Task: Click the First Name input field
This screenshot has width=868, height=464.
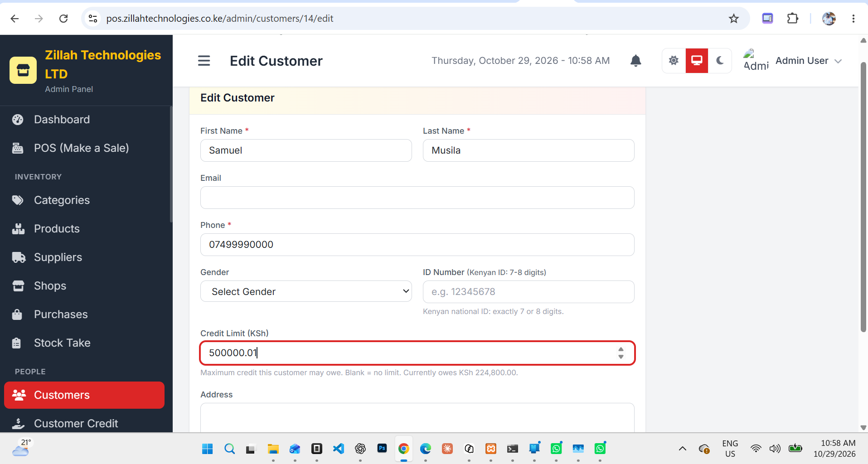Action: pyautogui.click(x=306, y=150)
